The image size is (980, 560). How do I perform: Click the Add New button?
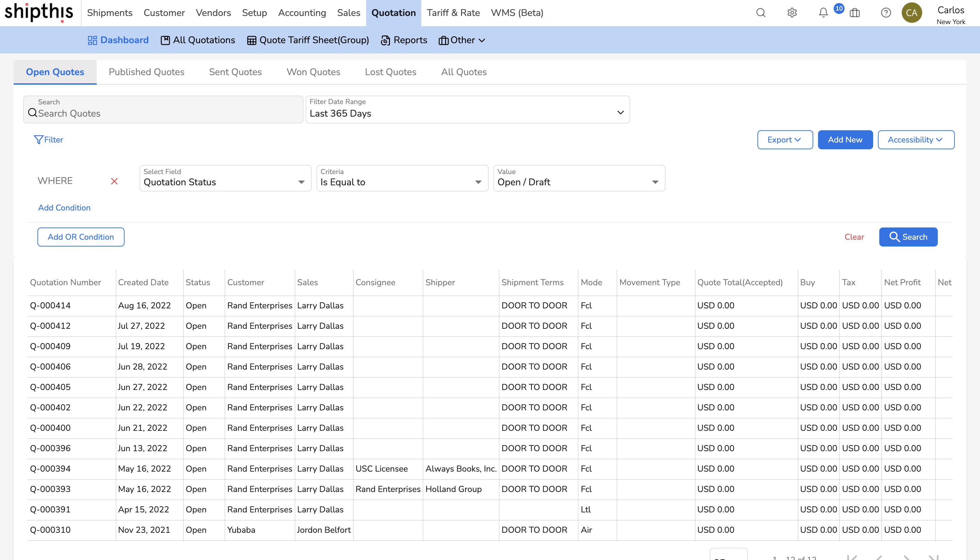pyautogui.click(x=845, y=140)
